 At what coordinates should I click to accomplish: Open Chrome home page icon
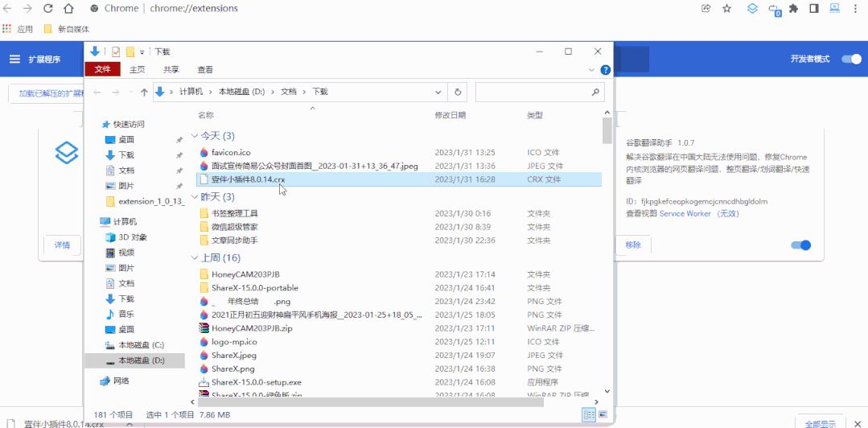coord(68,8)
